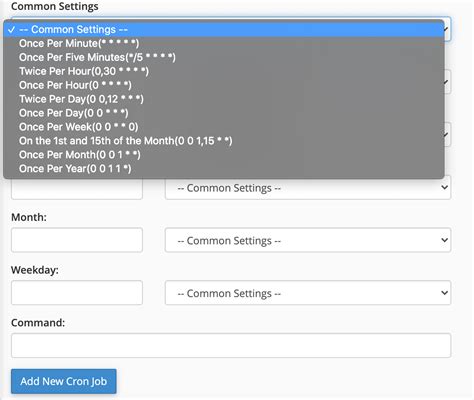
Task: Click into the Command input box
Action: [231, 346]
